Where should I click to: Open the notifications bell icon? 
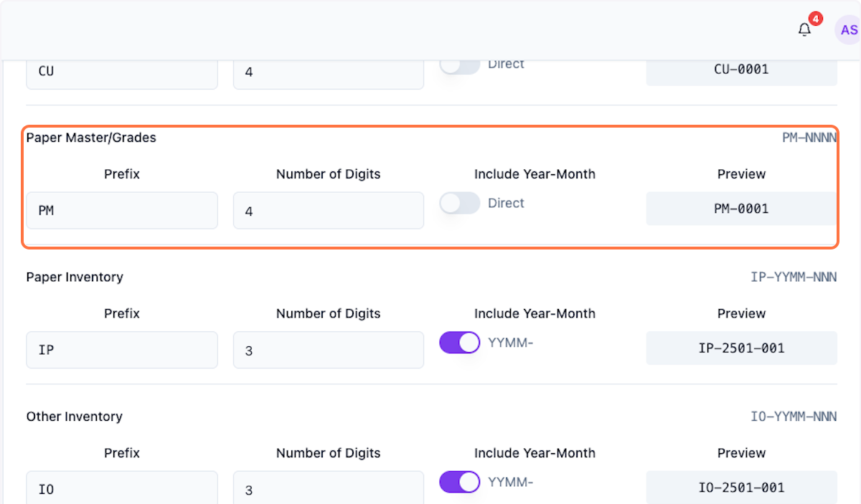pos(805,30)
